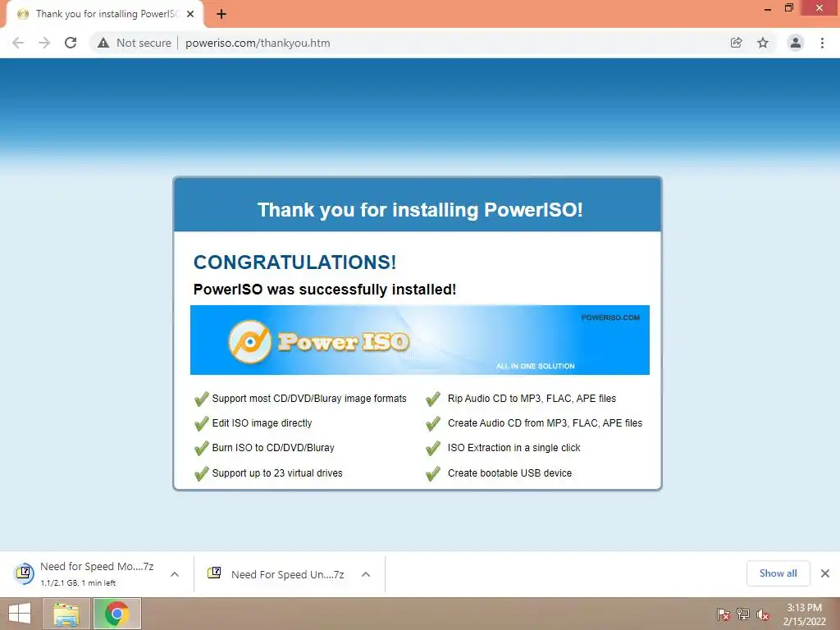Close the downloads bar
The width and height of the screenshot is (840, 630).
[825, 573]
